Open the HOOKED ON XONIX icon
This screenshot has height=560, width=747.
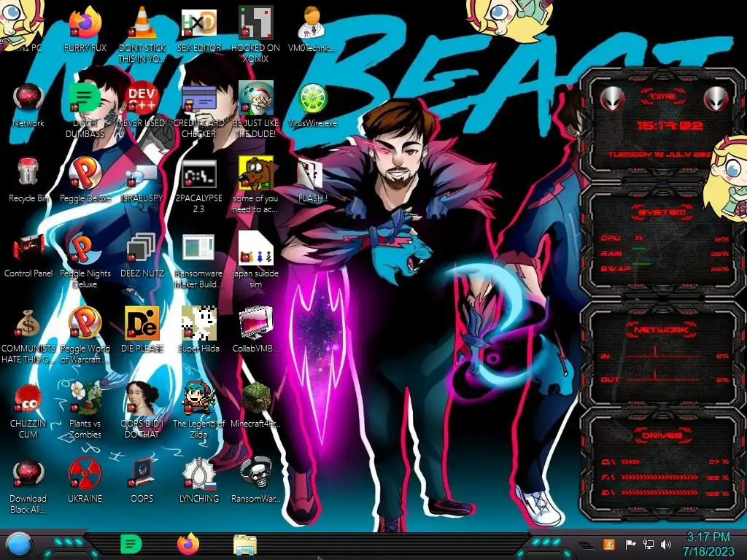pos(255,24)
